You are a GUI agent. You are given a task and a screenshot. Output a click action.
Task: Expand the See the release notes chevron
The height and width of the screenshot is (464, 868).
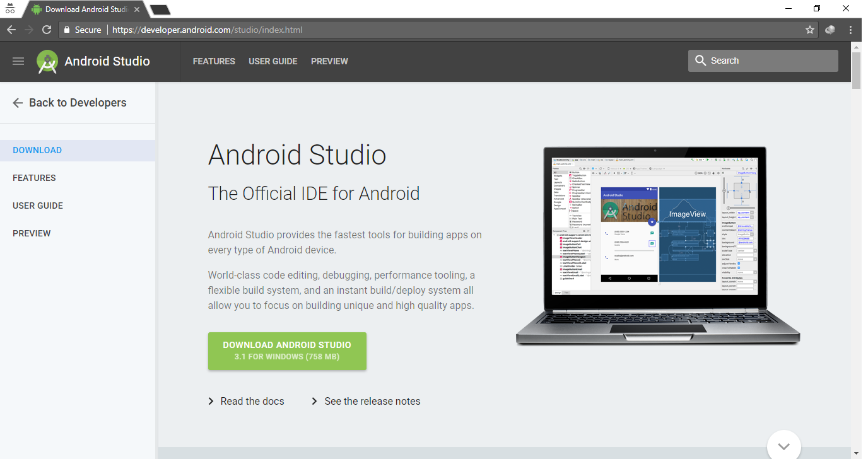(x=314, y=400)
